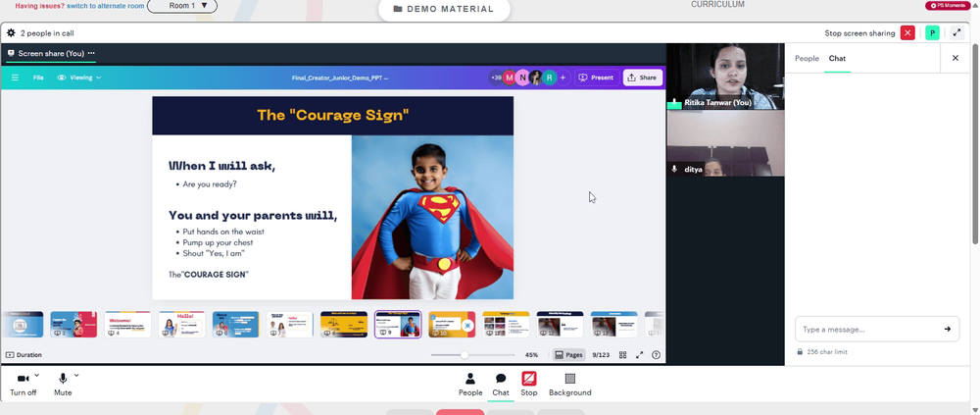
Task: Click the green P participant icon
Action: click(933, 33)
